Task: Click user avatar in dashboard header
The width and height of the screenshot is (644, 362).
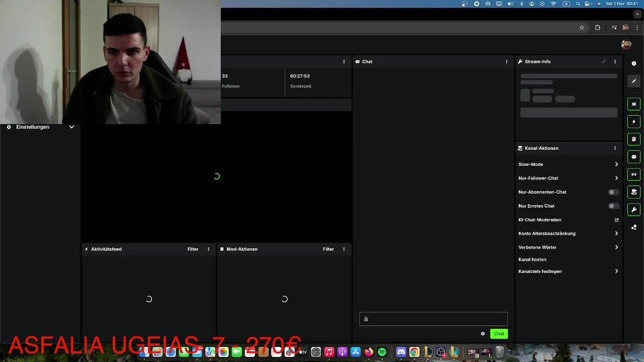Action: (626, 45)
